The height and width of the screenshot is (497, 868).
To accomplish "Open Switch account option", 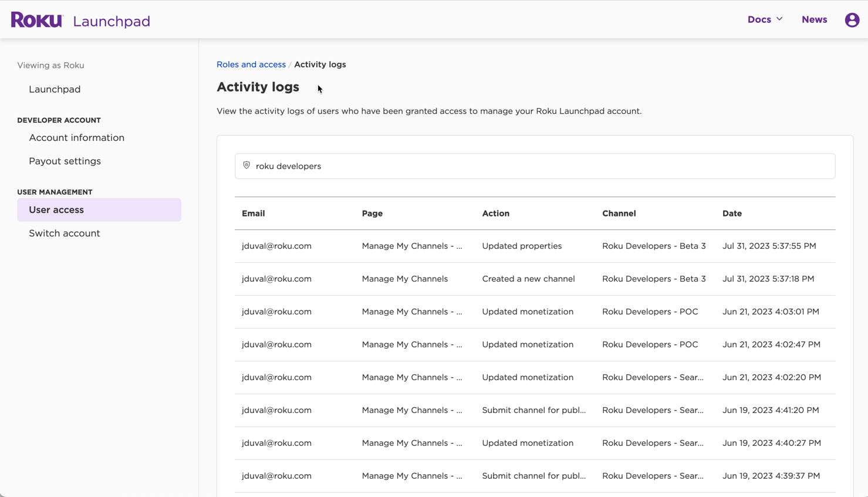I will [64, 233].
